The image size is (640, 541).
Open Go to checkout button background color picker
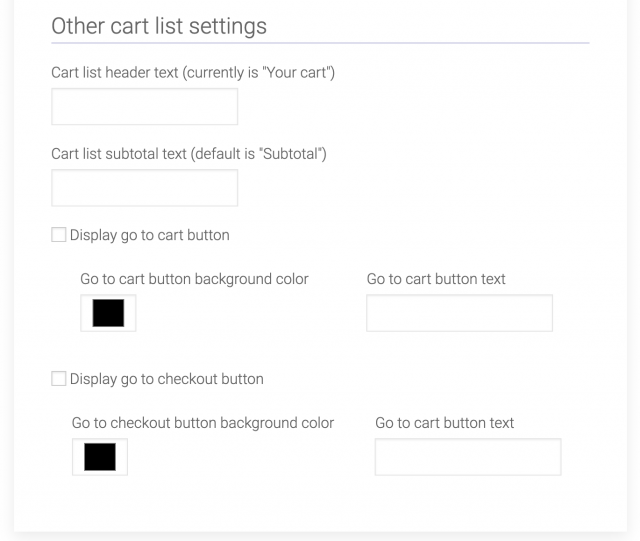100,457
